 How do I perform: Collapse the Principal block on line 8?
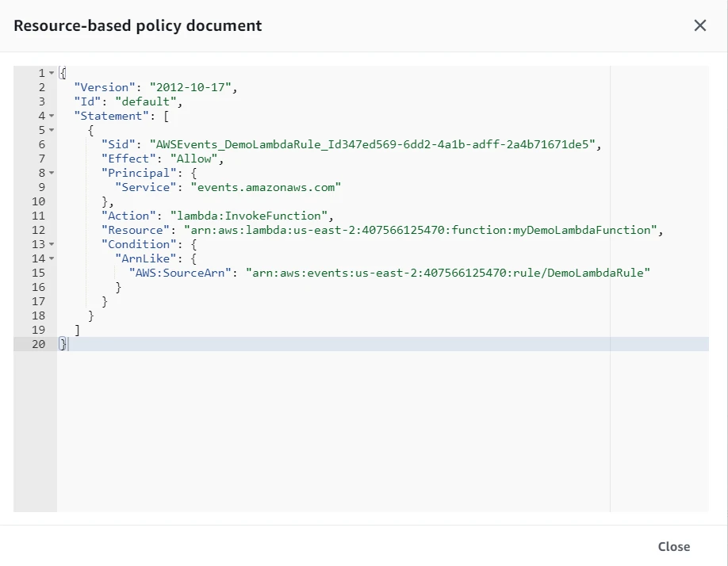tap(52, 173)
